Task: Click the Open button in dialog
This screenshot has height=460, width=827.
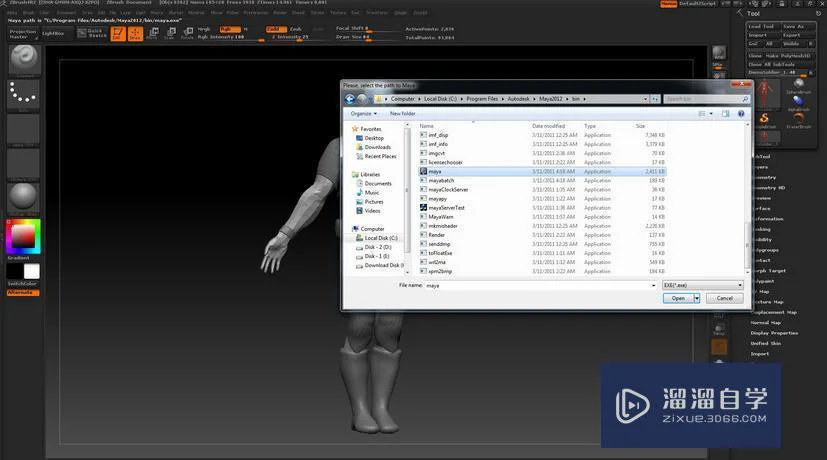Action: point(678,298)
